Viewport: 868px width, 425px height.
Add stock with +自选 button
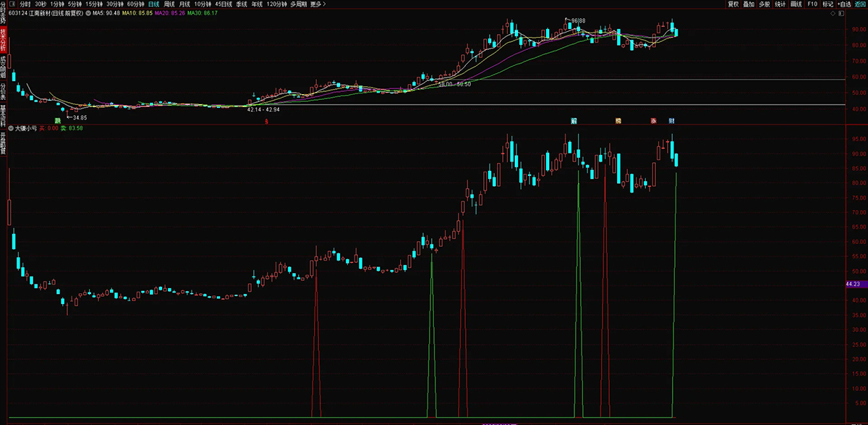[844, 4]
